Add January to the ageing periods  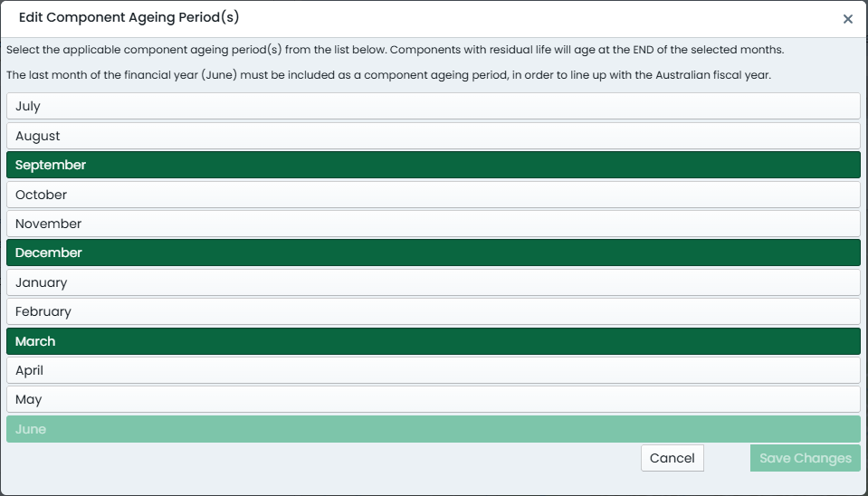(x=434, y=282)
